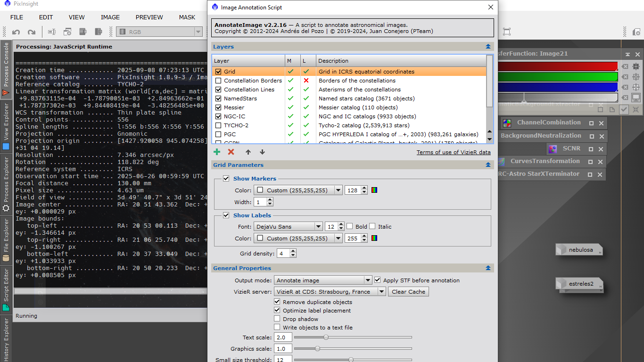Image resolution: width=644 pixels, height=362 pixels.
Task: Open the VizieR server dropdown
Action: [x=330, y=292]
